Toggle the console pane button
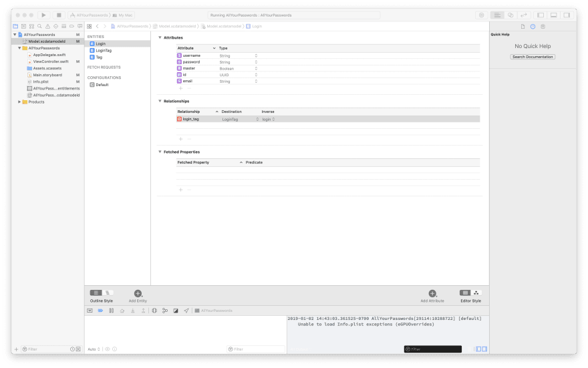This screenshot has height=368, width=588. pyautogui.click(x=484, y=349)
